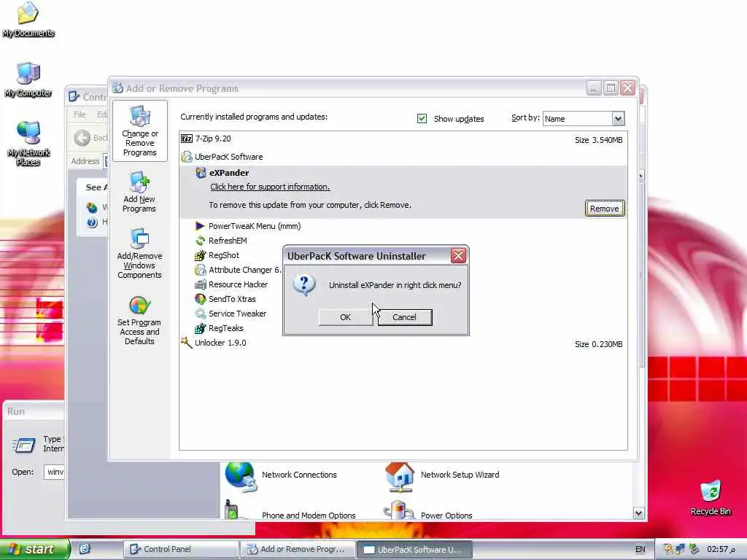Image resolution: width=747 pixels, height=560 pixels.
Task: Click the eXPander entry icon
Action: pos(201,173)
